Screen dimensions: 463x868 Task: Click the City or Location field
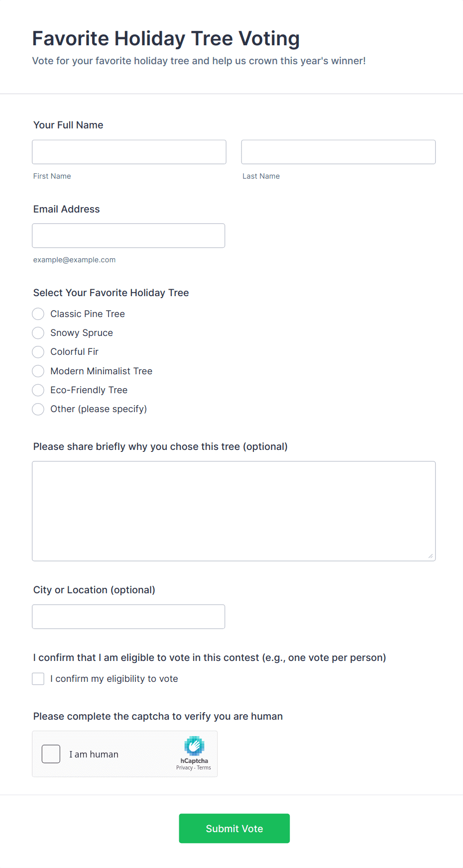(x=128, y=616)
